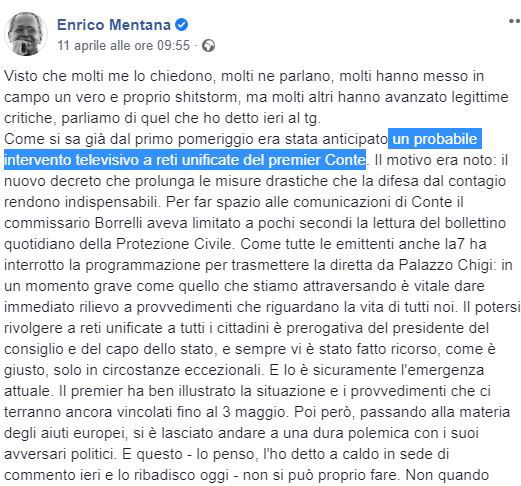Click the highlighted words 'un probabile'
This screenshot has width=521, height=486.
435,139
